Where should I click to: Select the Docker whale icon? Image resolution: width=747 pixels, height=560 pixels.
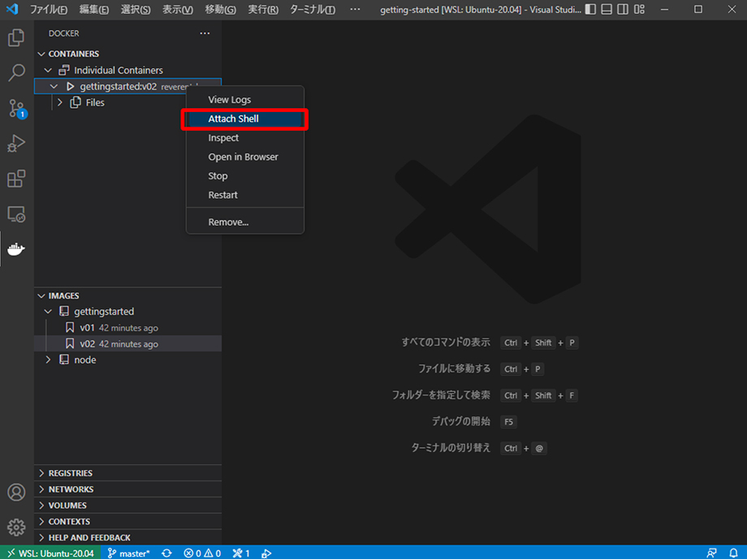tap(16, 249)
